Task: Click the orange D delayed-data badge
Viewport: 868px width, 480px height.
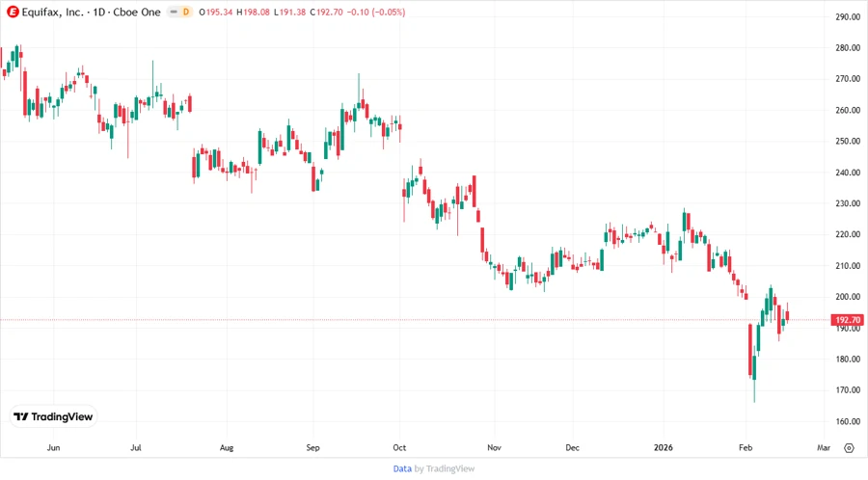Action: [x=186, y=12]
